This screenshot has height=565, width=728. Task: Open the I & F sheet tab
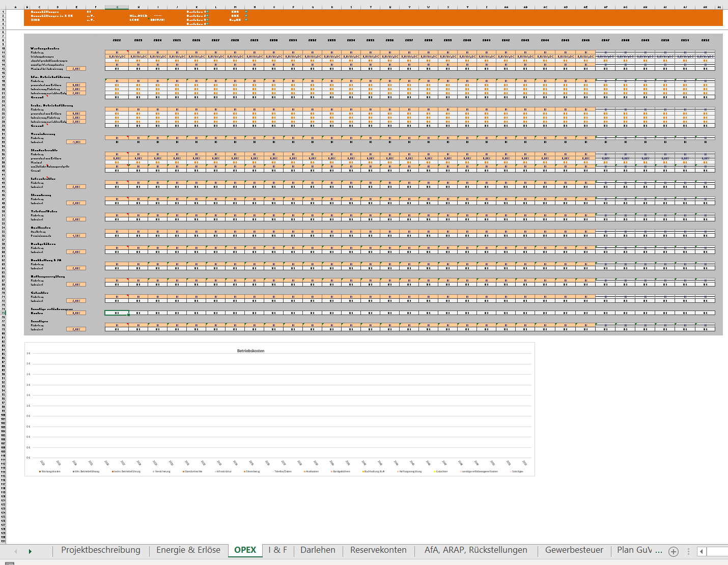click(278, 550)
